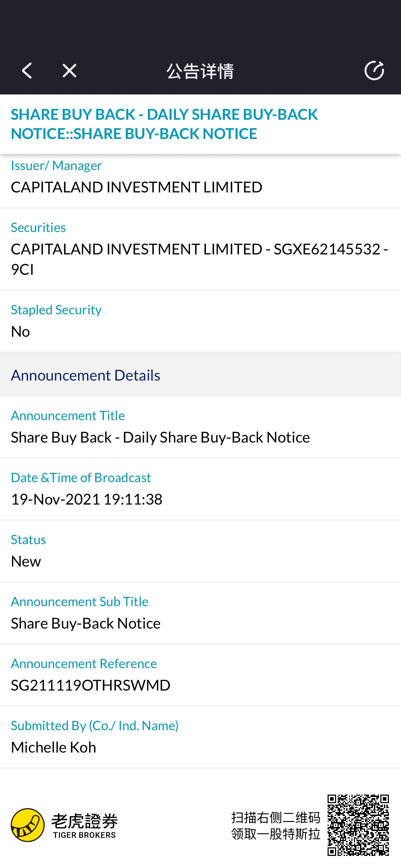
Task: Select the Announcement Title value
Action: coord(160,438)
